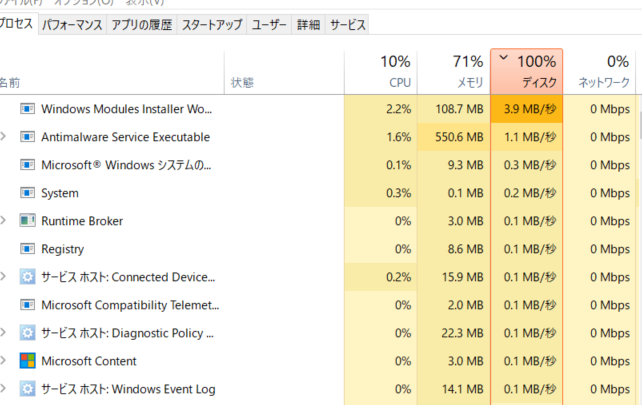Image resolution: width=642 pixels, height=405 pixels.
Task: Select the Antimalware Service Executable name text
Action: coord(125,137)
